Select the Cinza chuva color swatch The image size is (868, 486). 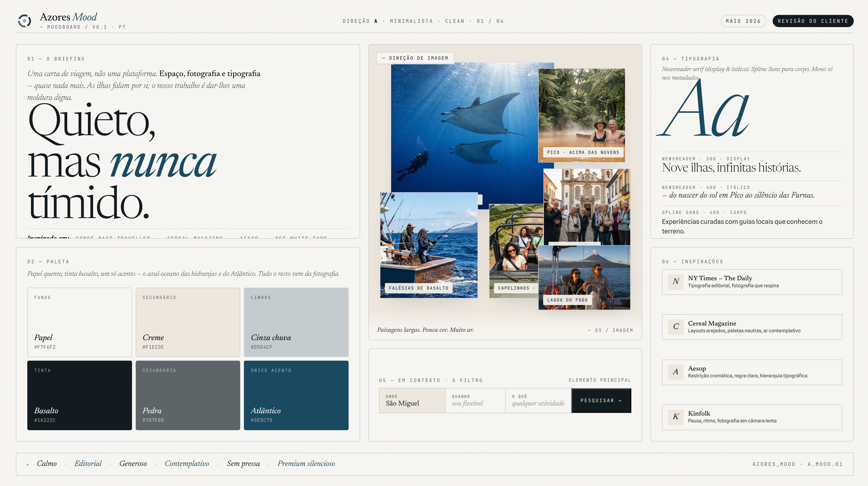296,322
